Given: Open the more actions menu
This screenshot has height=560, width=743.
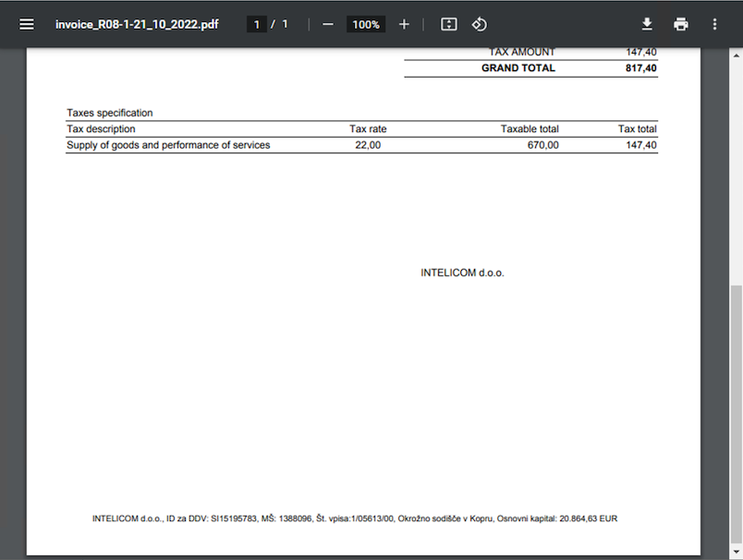Looking at the screenshot, I should (x=714, y=24).
